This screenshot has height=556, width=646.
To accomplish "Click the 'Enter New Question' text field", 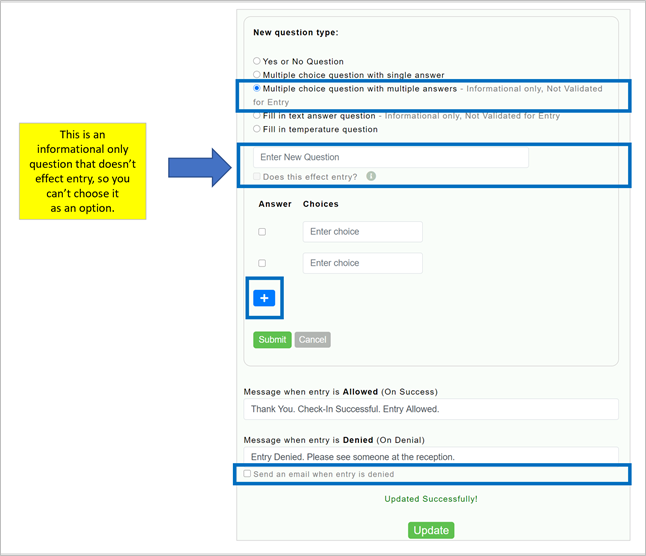I will click(390, 157).
